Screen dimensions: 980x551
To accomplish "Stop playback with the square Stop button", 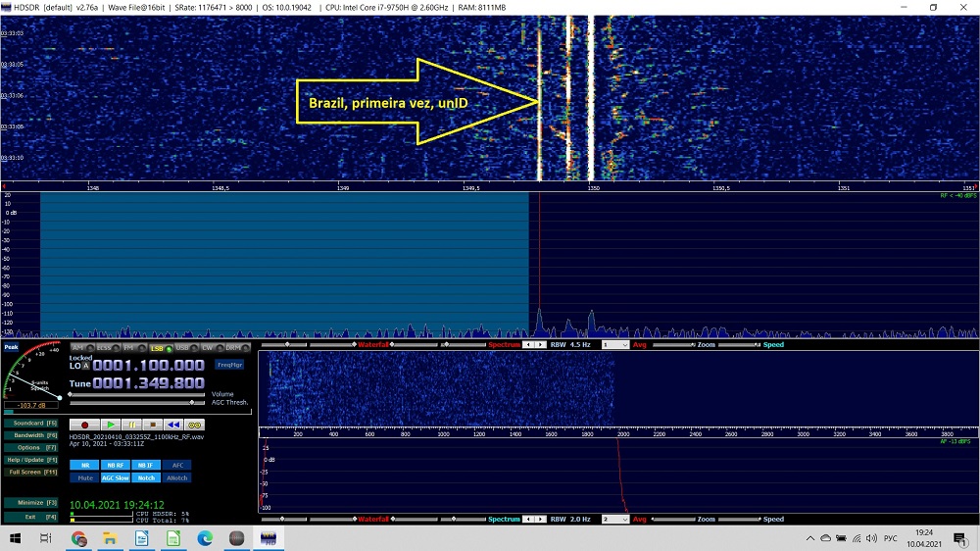I will pos(151,425).
